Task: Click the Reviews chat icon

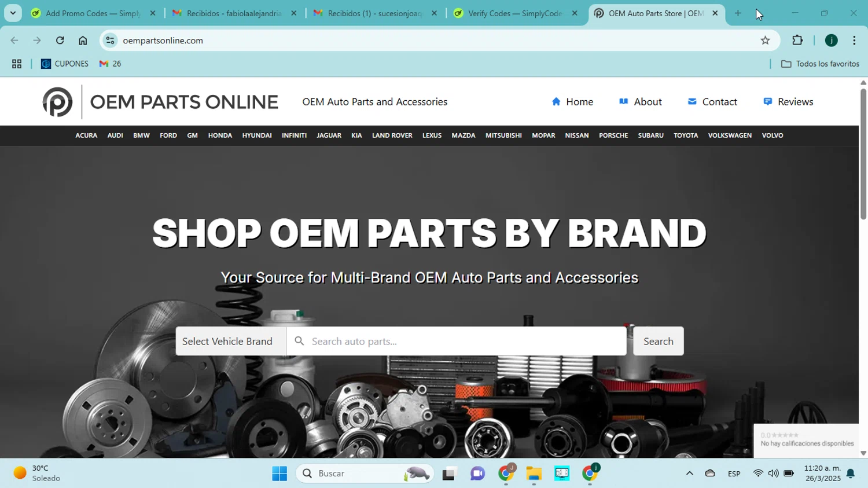Action: coord(767,101)
